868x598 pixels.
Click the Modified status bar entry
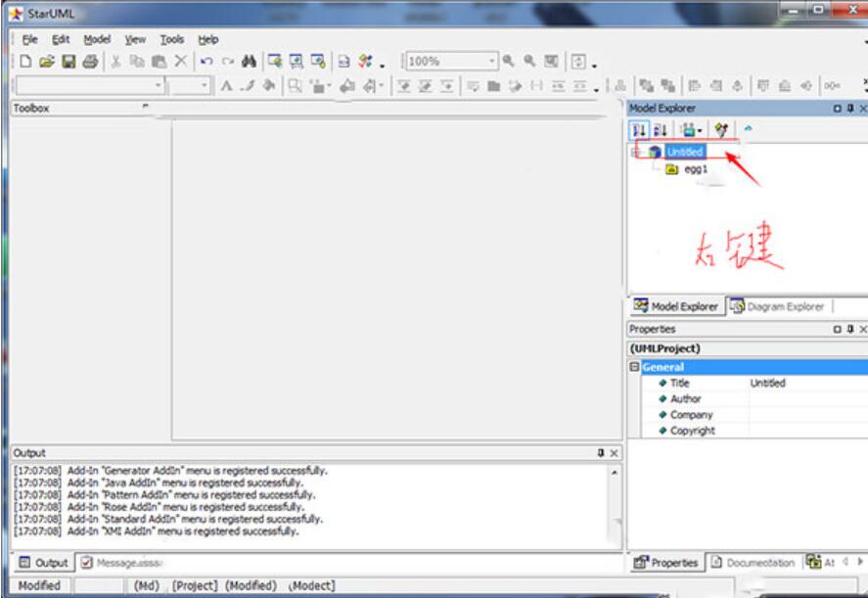[39, 585]
